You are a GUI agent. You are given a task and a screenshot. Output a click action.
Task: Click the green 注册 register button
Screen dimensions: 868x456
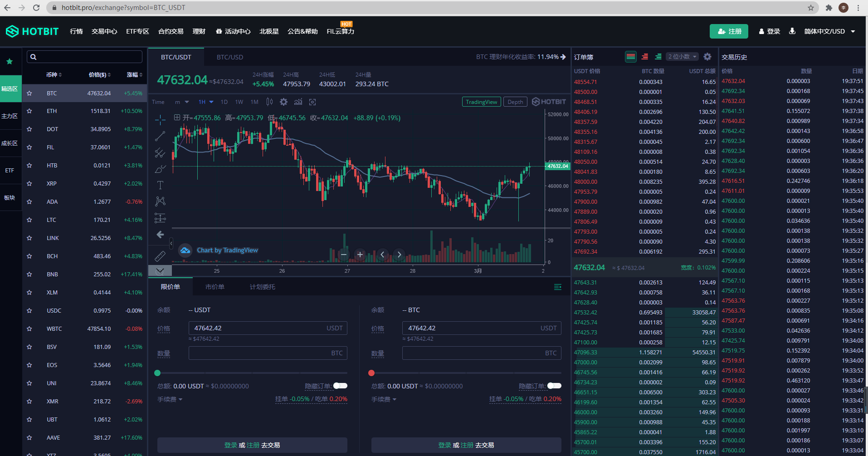click(729, 31)
